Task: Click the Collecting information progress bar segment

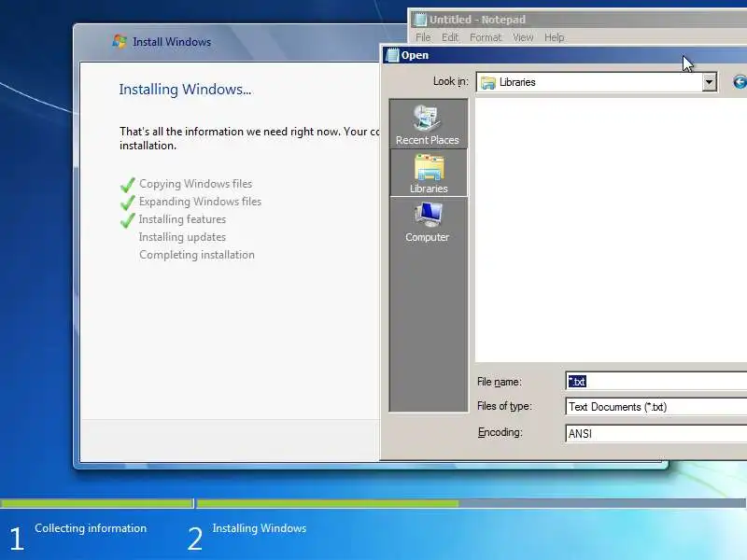Action: pos(97,503)
